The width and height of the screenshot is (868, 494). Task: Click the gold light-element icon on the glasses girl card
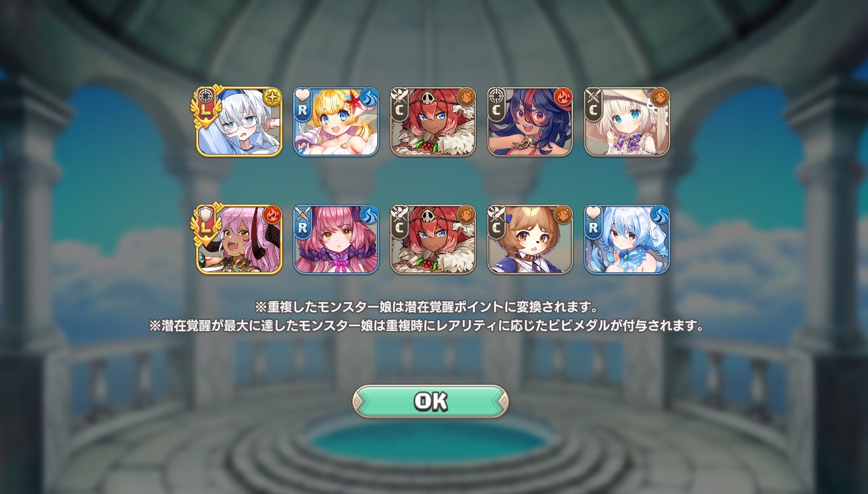click(272, 98)
